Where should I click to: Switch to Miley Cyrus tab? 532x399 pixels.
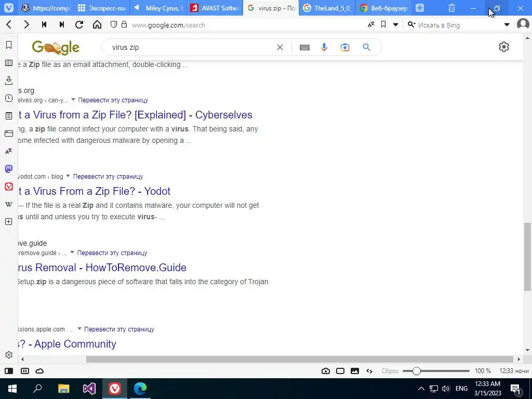[x=158, y=8]
